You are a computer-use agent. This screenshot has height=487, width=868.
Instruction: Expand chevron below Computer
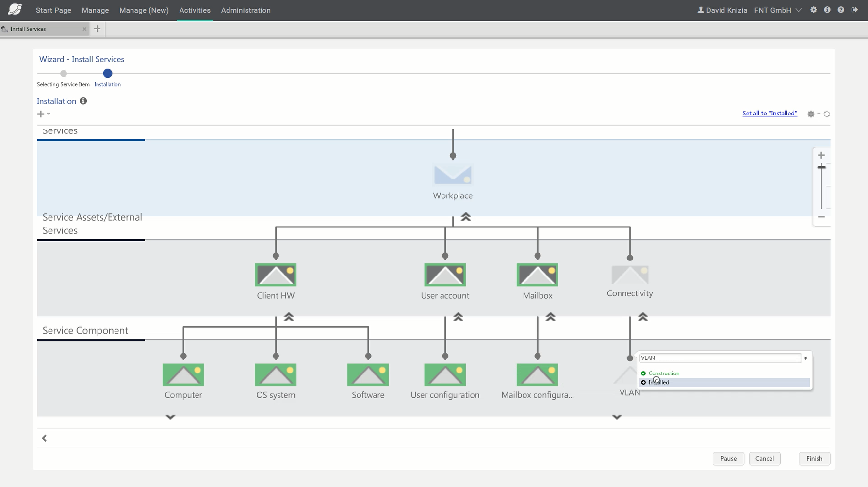(x=170, y=417)
